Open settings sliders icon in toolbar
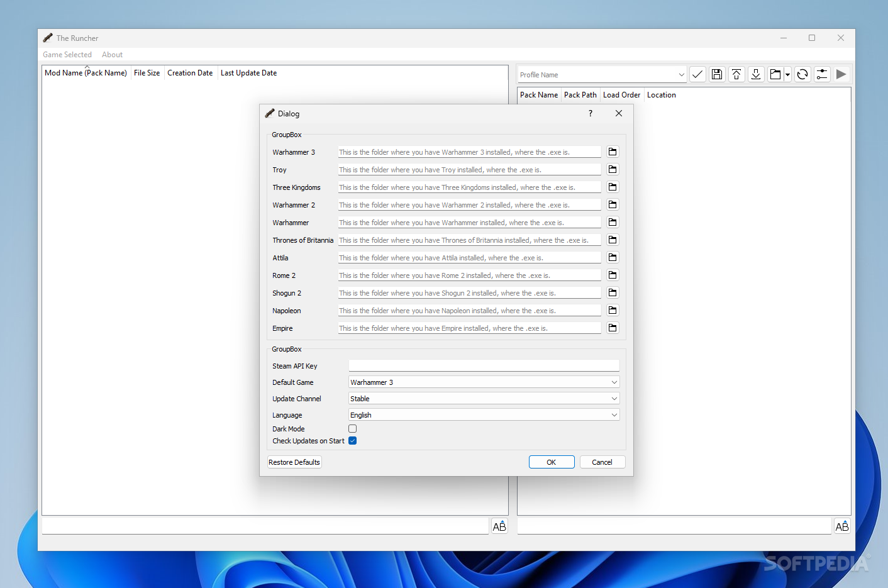The image size is (888, 588). 822,74
